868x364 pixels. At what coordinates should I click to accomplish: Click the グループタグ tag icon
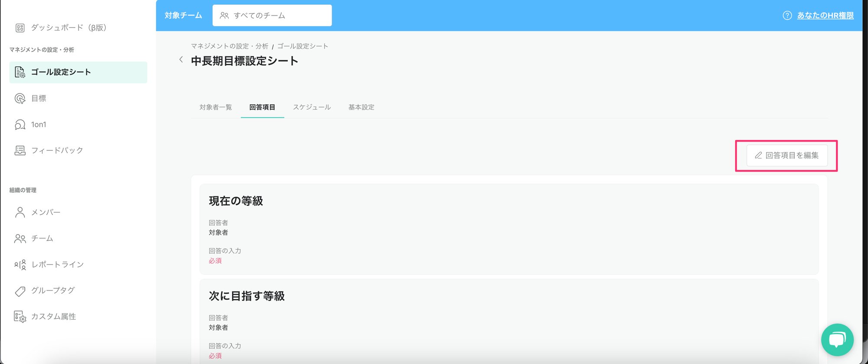20,291
